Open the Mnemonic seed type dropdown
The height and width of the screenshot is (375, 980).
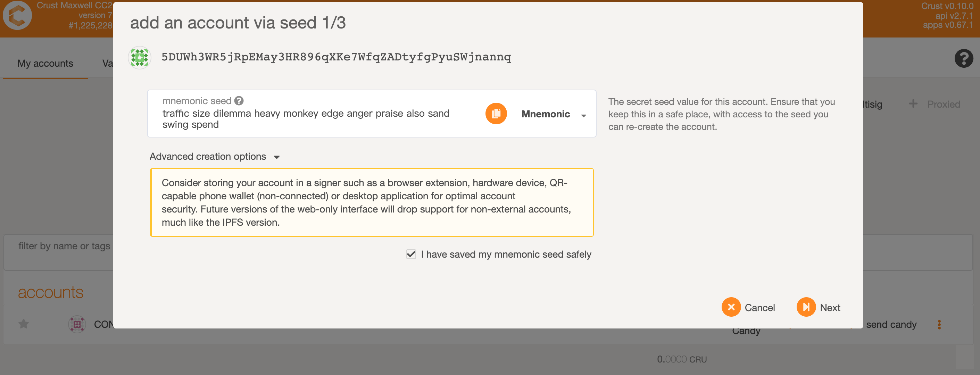point(553,114)
